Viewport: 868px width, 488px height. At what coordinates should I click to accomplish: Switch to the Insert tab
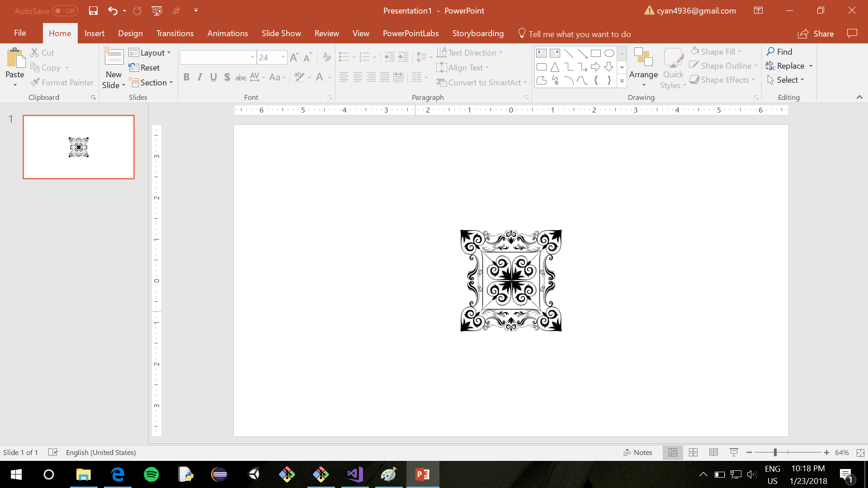[94, 33]
